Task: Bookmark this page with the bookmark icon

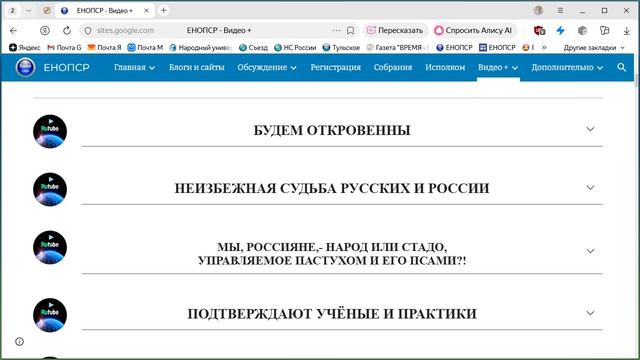Action: (350, 31)
